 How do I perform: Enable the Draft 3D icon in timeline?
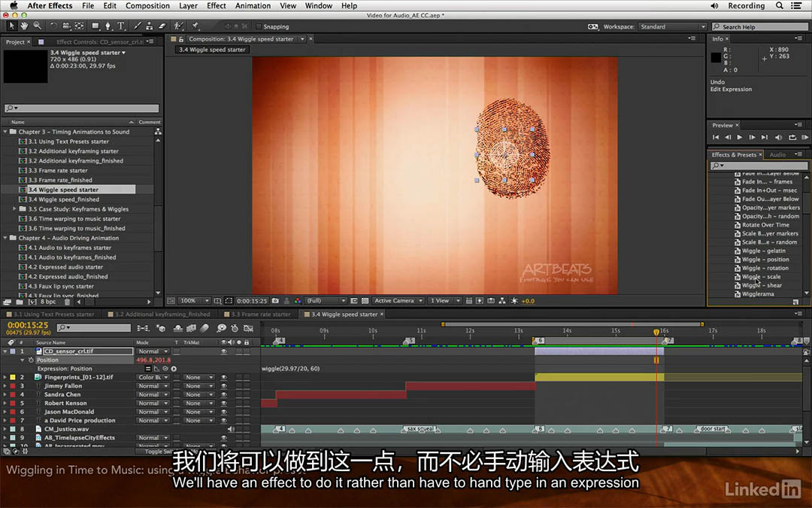click(x=161, y=328)
